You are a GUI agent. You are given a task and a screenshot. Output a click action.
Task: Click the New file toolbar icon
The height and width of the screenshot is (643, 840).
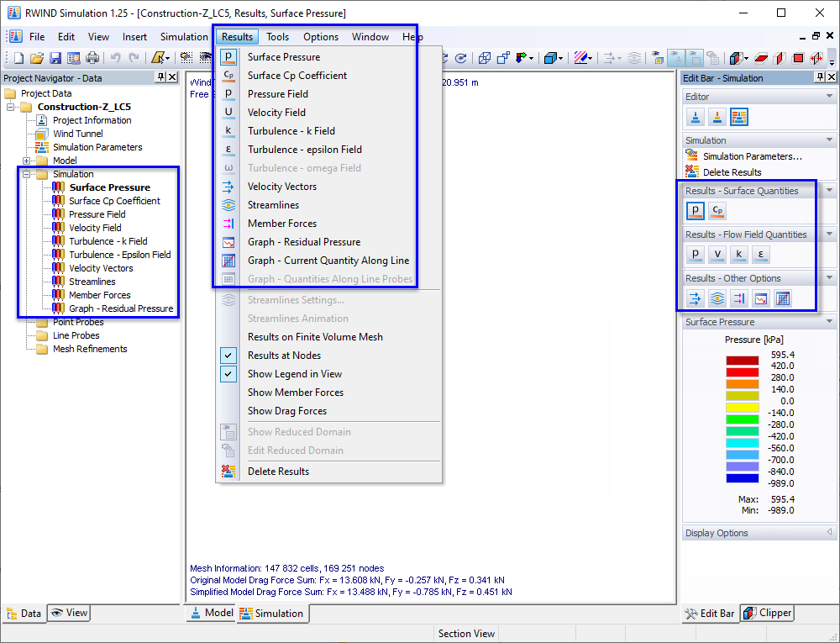pyautogui.click(x=18, y=58)
